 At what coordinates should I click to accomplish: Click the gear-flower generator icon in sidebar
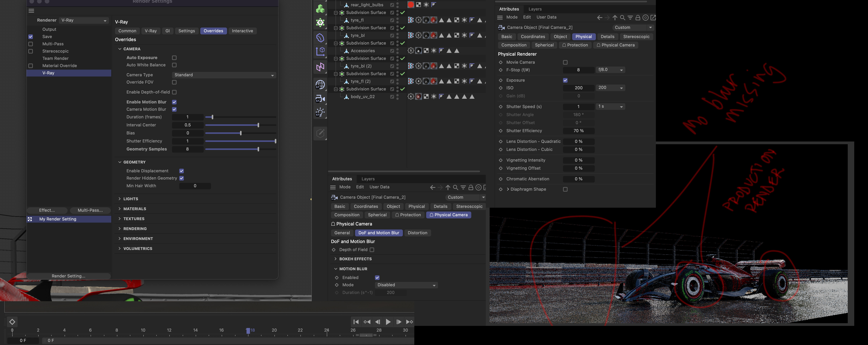coord(320,23)
